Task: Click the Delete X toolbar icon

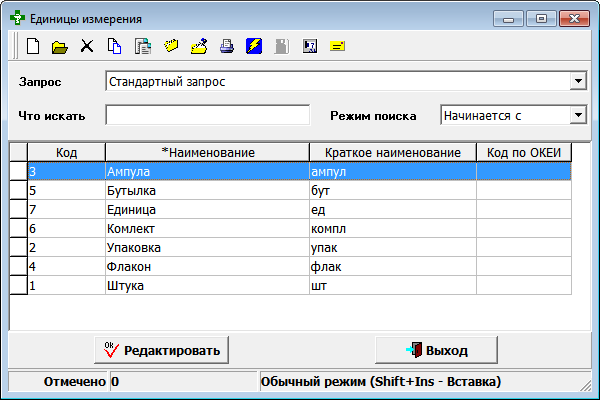Action: tap(87, 46)
